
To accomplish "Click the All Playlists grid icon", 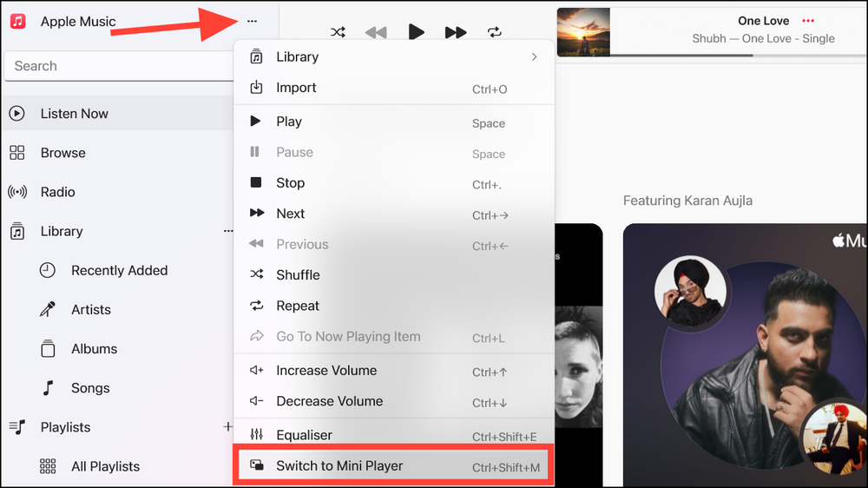I will (48, 466).
